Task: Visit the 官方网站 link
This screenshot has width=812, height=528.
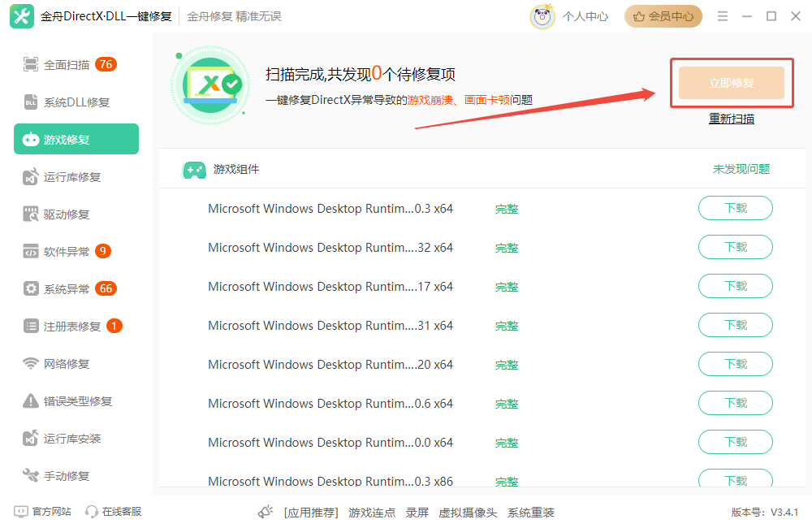Action: click(43, 512)
